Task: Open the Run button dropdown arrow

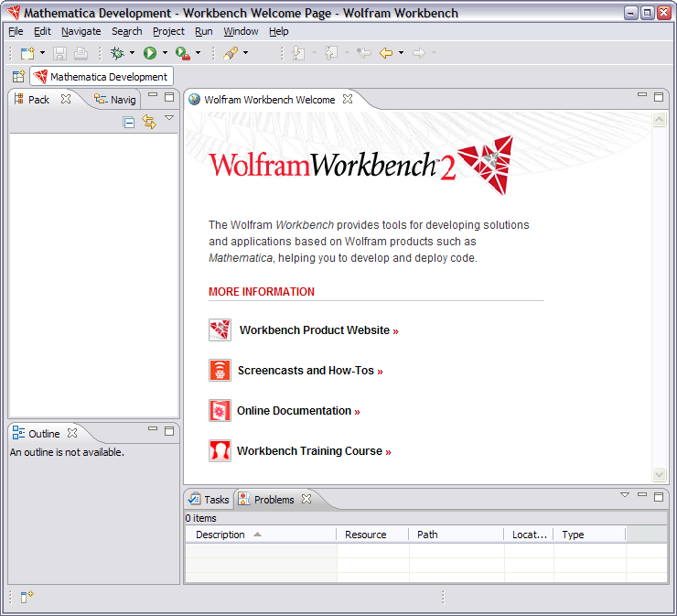Action: tap(165, 54)
